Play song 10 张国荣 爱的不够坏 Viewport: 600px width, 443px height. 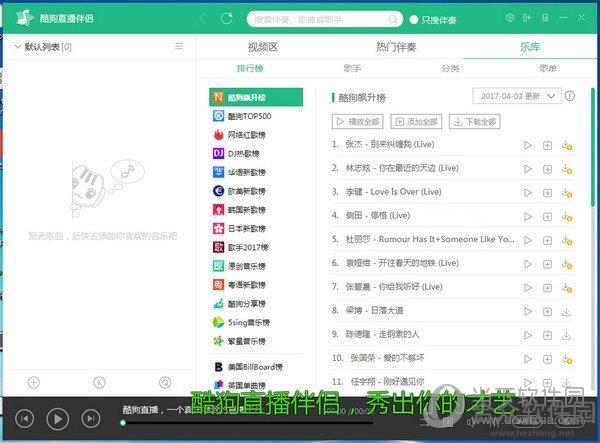pos(528,359)
